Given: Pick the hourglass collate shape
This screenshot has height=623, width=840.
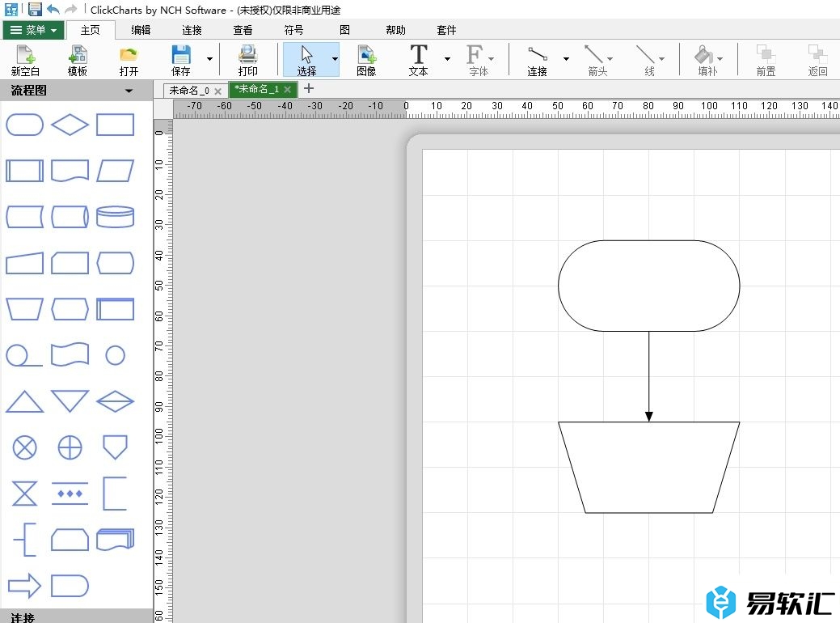Looking at the screenshot, I should click(24, 494).
